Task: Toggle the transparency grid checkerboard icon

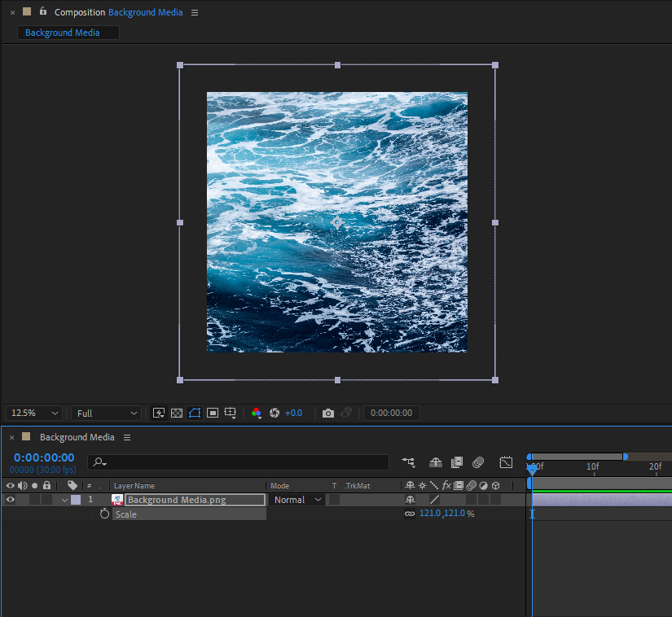Action: point(177,413)
